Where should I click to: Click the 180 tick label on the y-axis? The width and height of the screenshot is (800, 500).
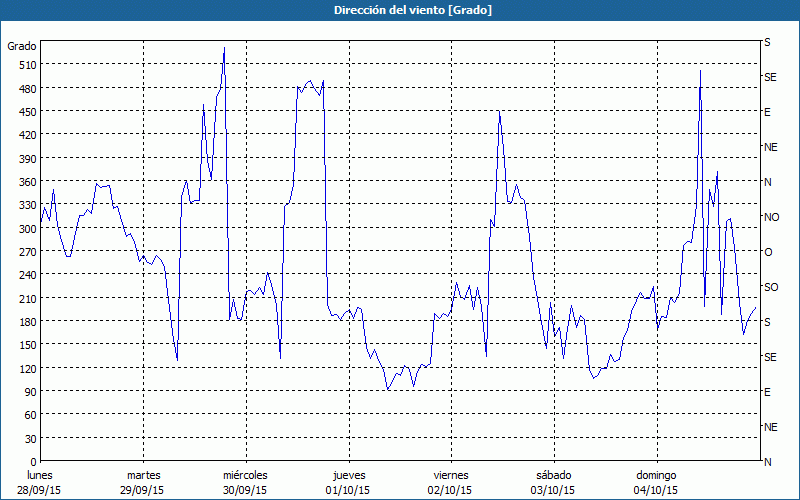point(26,322)
